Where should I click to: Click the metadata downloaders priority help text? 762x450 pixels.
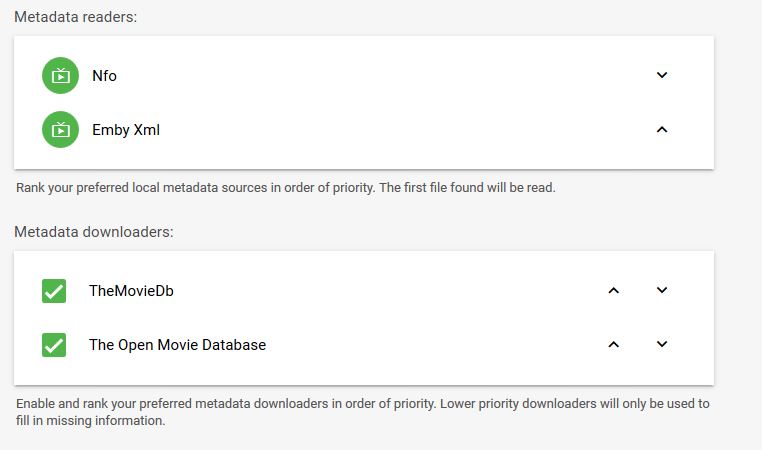363,412
